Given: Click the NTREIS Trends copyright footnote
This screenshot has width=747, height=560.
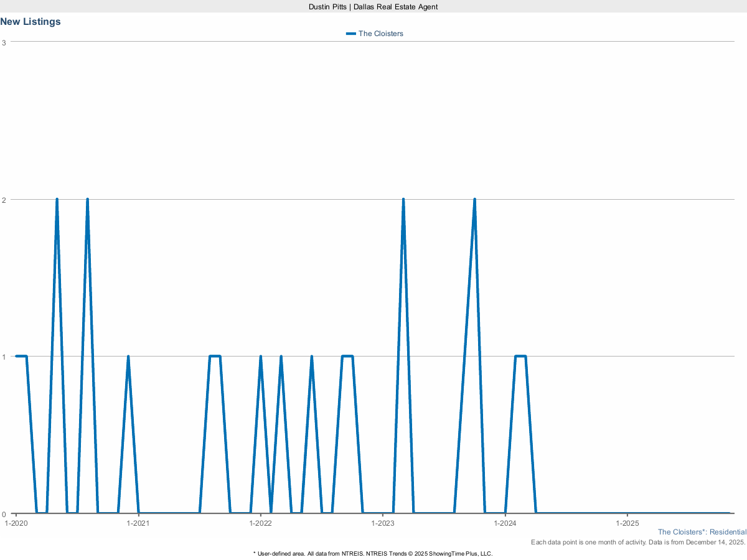Looking at the screenshot, I should pyautogui.click(x=373, y=553).
